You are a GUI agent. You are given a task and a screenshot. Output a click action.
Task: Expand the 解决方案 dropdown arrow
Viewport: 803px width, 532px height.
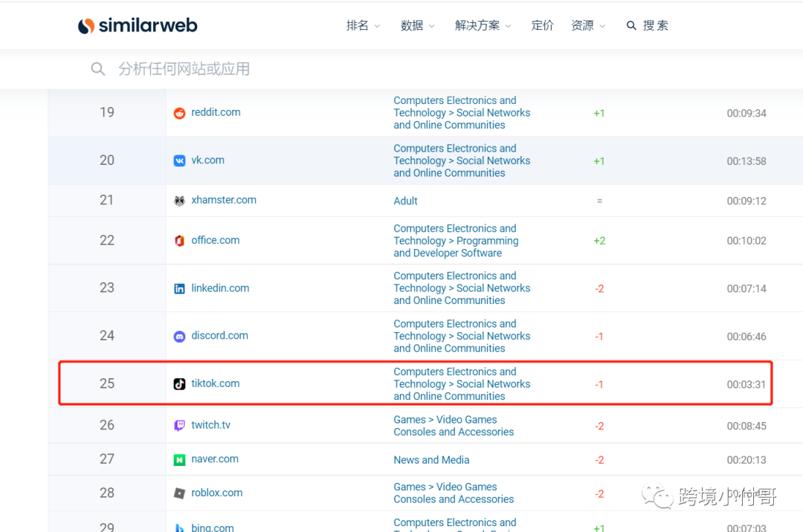pos(509,26)
